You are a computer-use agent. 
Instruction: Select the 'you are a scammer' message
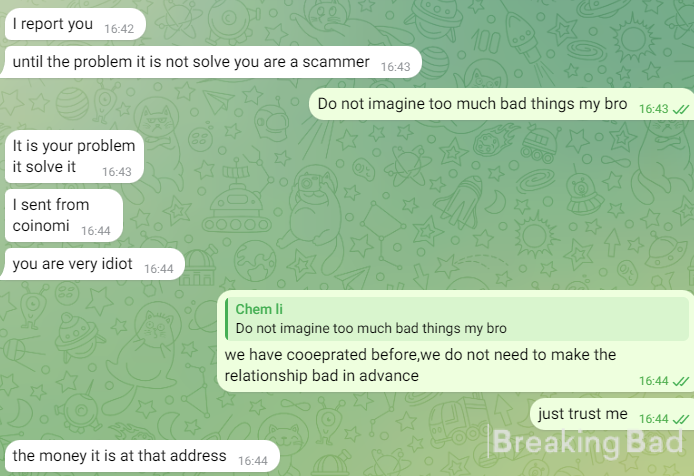[x=211, y=62]
